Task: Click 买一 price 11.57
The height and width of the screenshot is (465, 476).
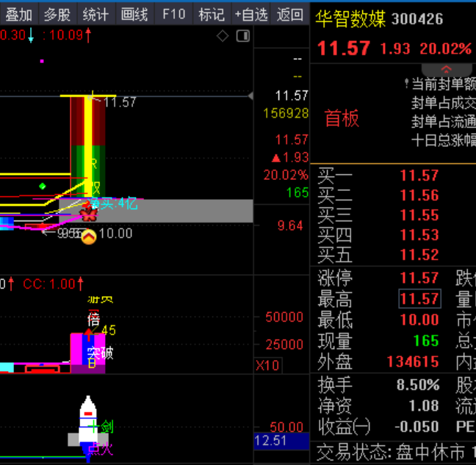Action: pos(419,176)
